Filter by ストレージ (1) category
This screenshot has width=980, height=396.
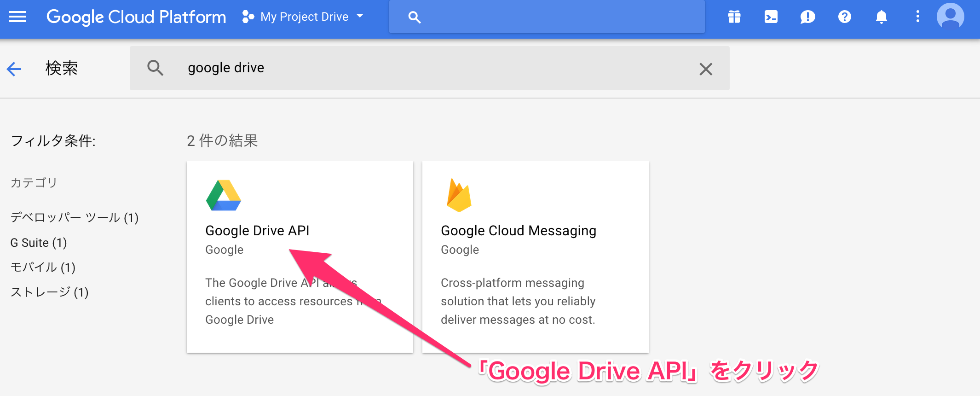click(x=49, y=292)
